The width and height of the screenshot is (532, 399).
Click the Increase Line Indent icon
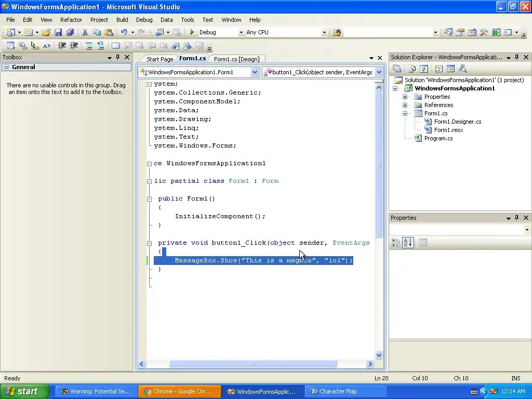(x=74, y=46)
